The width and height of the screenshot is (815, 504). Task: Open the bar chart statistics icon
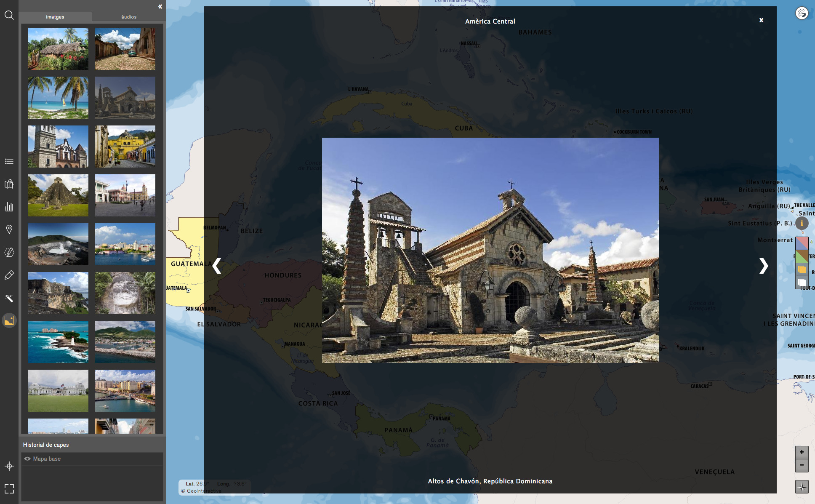[x=9, y=207]
